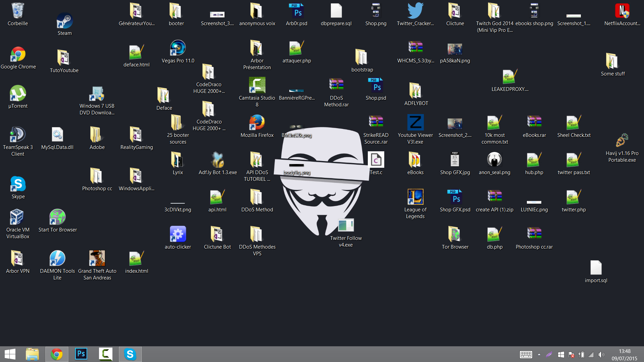
Task: Open the touch keyboard tray icon
Action: [x=526, y=355]
